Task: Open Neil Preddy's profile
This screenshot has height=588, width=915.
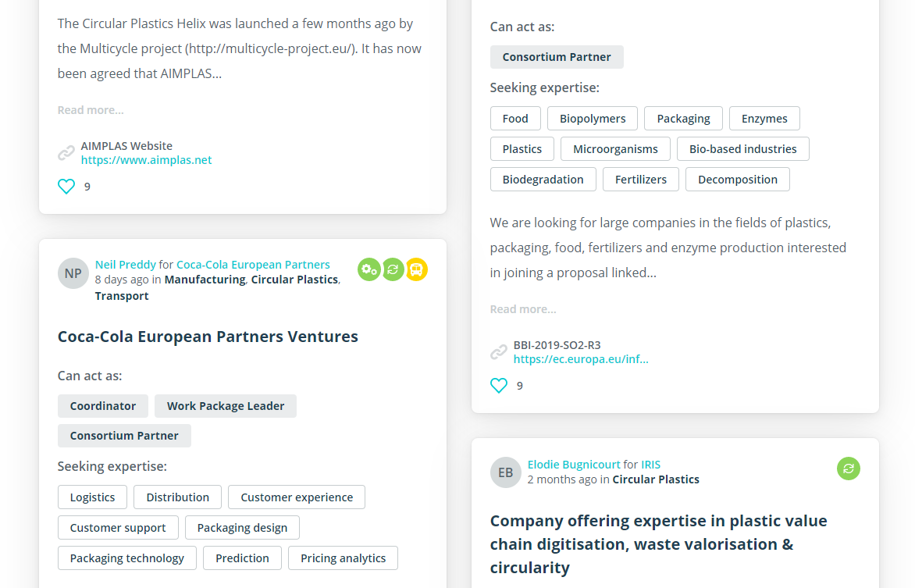Action: point(126,265)
